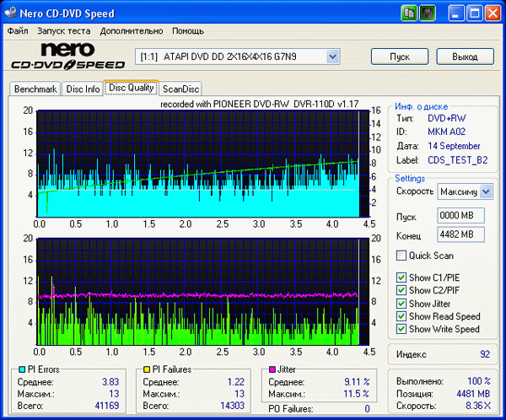The height and width of the screenshot is (420, 506).
Task: Click PI Failures average 1.22
Action: tap(235, 382)
